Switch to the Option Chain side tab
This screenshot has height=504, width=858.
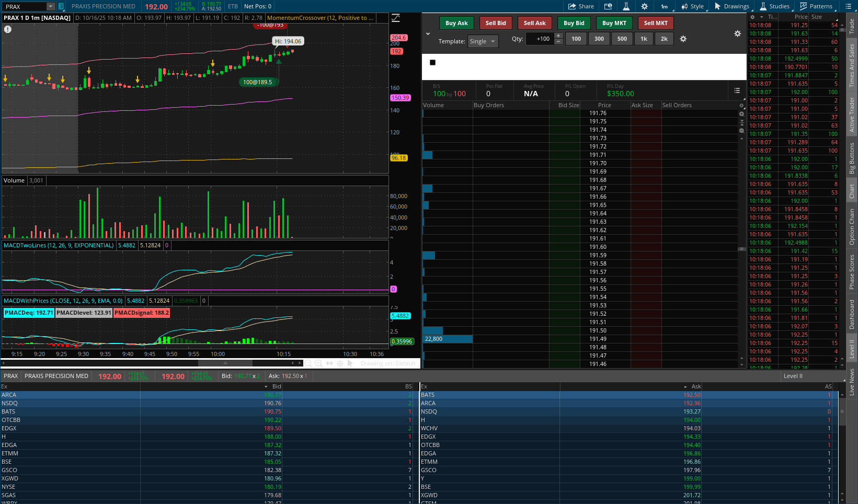pyautogui.click(x=852, y=227)
